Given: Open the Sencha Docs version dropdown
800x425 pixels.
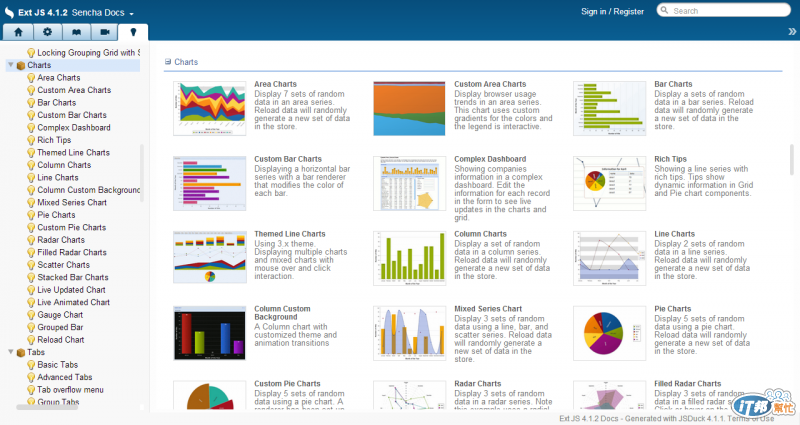Looking at the screenshot, I should [x=103, y=13].
